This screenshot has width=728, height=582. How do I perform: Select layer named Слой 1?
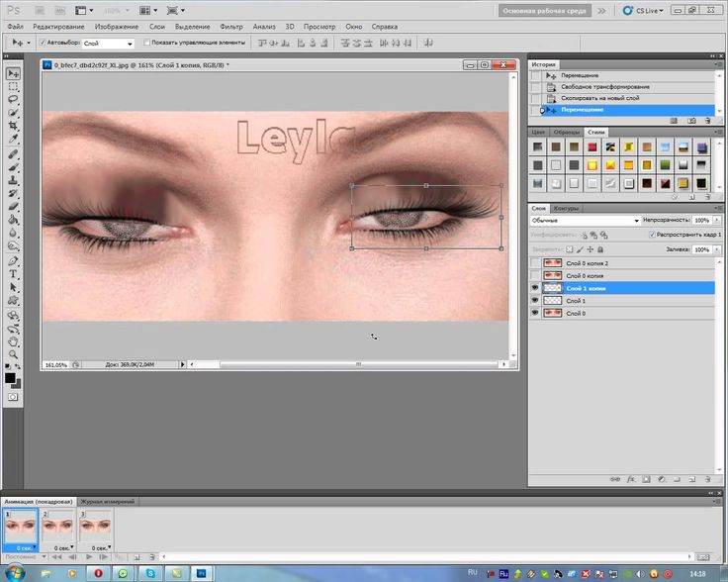pyautogui.click(x=622, y=301)
